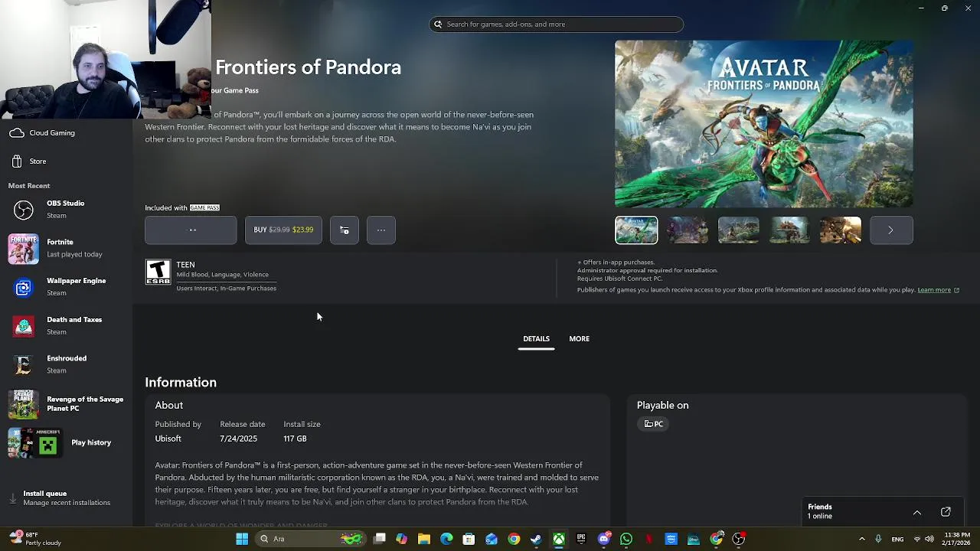Screen dimensions: 980x551
Task: Open the Store section icon
Action: [x=17, y=161]
